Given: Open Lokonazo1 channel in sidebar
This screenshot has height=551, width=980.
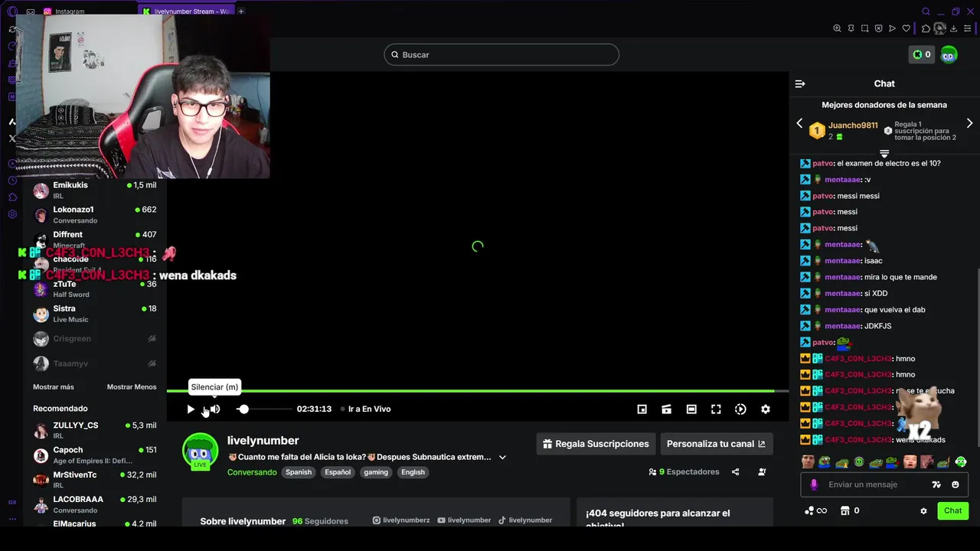Looking at the screenshot, I should point(95,214).
